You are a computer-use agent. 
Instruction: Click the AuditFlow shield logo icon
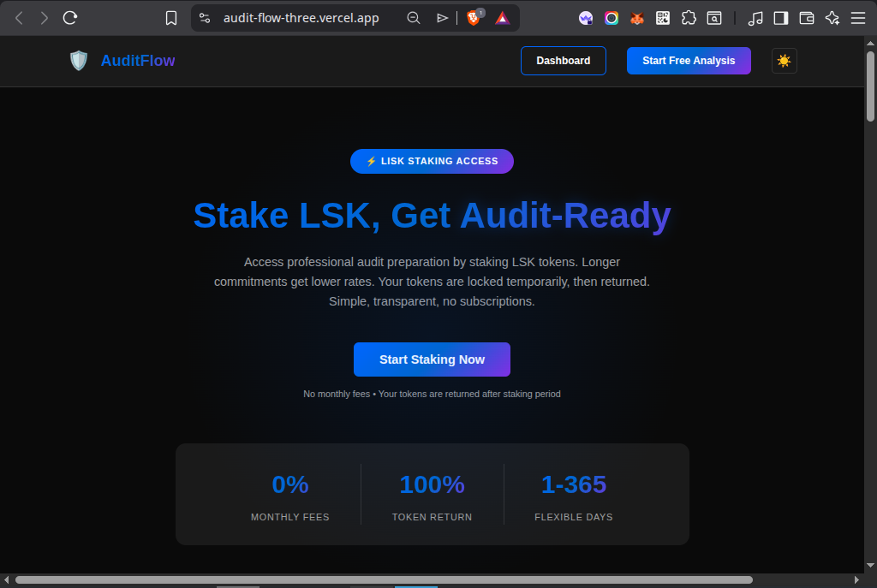(x=79, y=61)
